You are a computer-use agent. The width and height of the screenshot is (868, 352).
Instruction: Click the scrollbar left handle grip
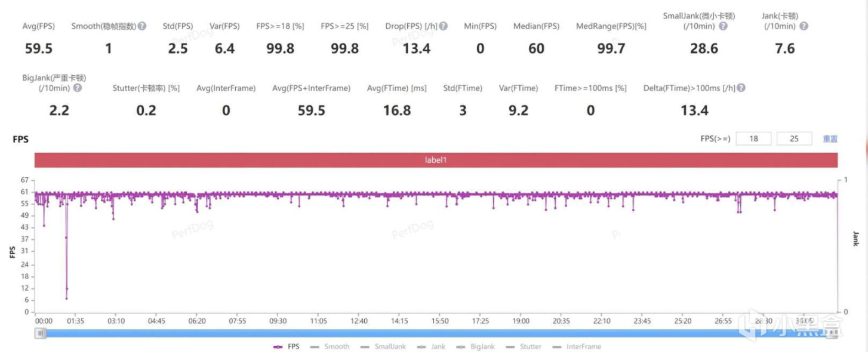(x=41, y=334)
